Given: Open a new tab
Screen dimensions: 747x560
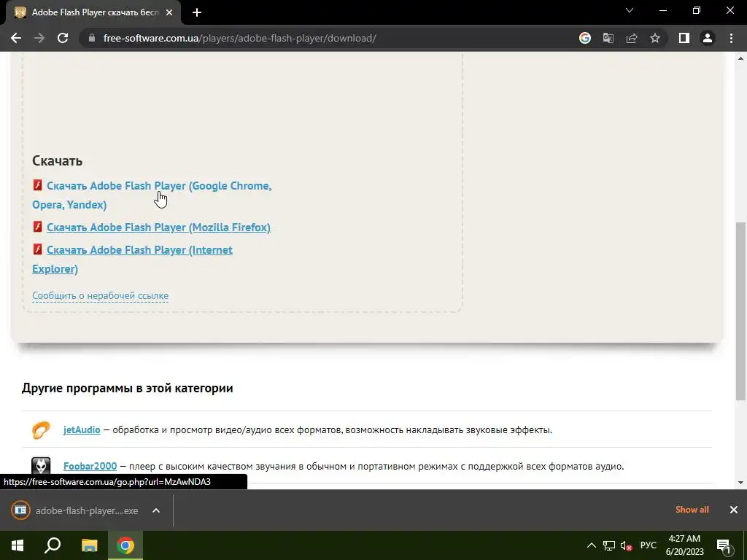Looking at the screenshot, I should [x=197, y=12].
